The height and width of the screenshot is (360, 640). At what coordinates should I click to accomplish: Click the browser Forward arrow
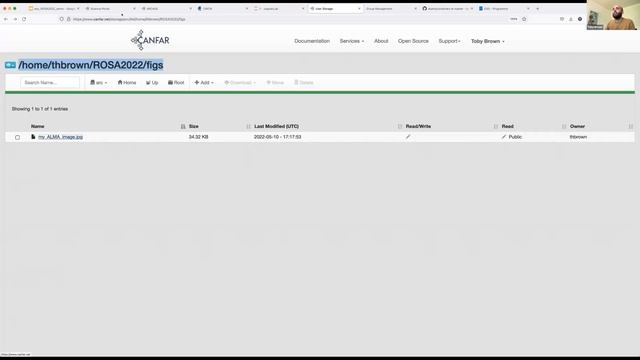coord(15,19)
